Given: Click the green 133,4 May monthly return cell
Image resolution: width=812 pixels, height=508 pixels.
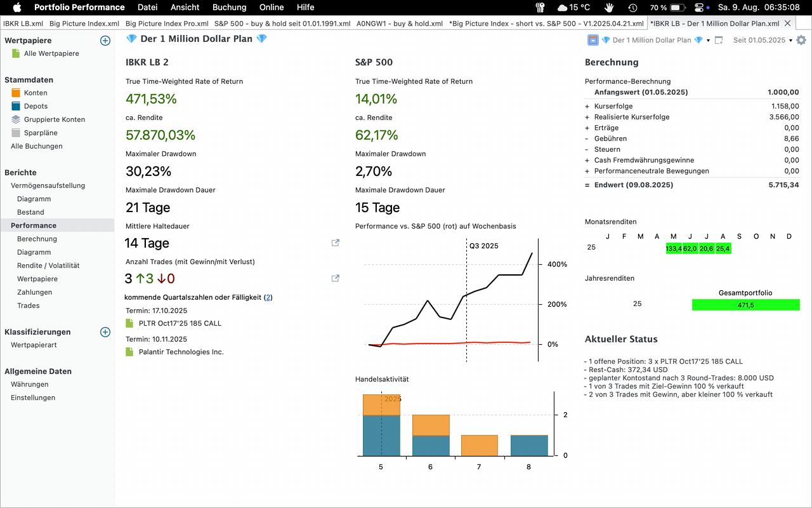Looking at the screenshot, I should pos(674,248).
